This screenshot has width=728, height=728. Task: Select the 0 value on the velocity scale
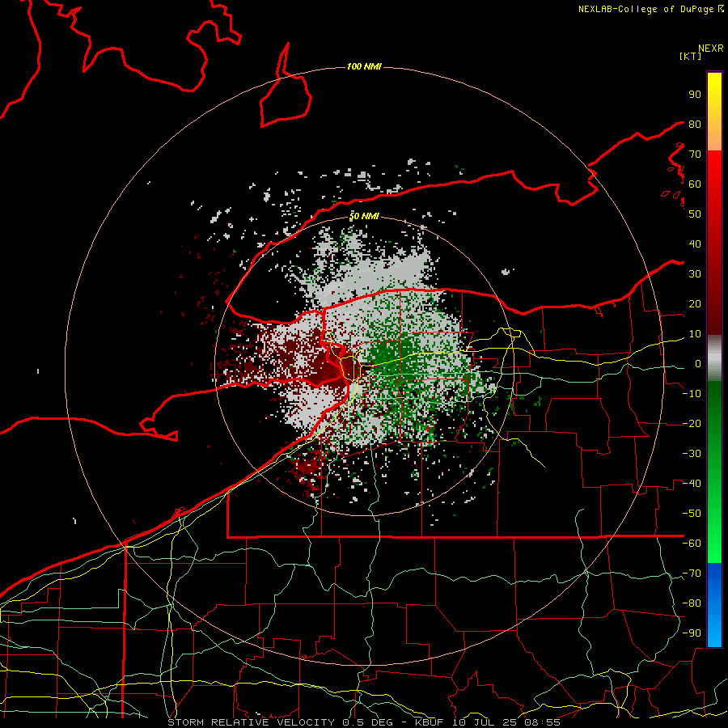point(698,364)
